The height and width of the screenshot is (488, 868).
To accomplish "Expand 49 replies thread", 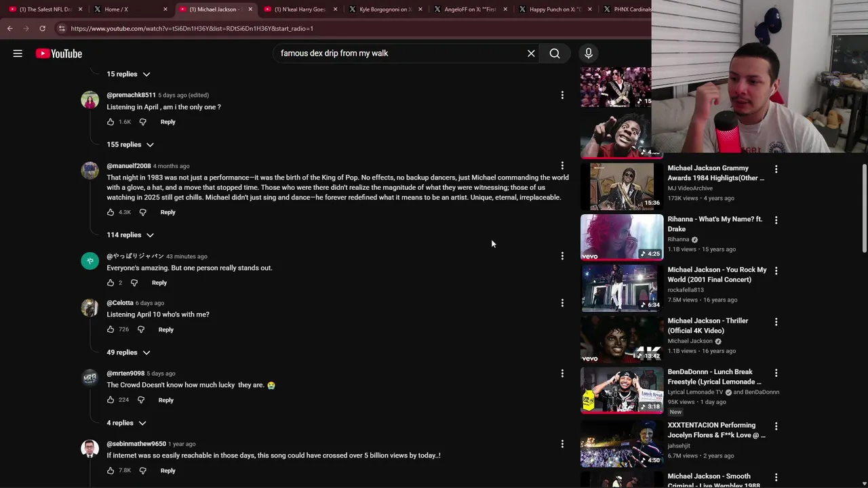I will click(128, 352).
